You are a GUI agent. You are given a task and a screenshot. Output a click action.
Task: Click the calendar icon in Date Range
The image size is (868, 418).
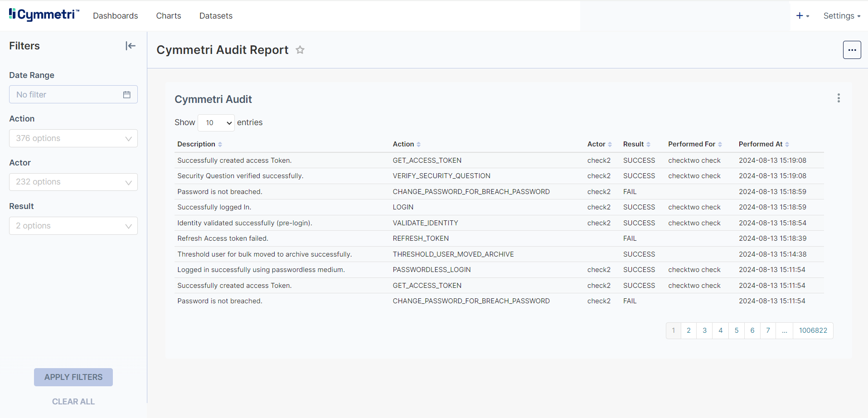coord(127,95)
